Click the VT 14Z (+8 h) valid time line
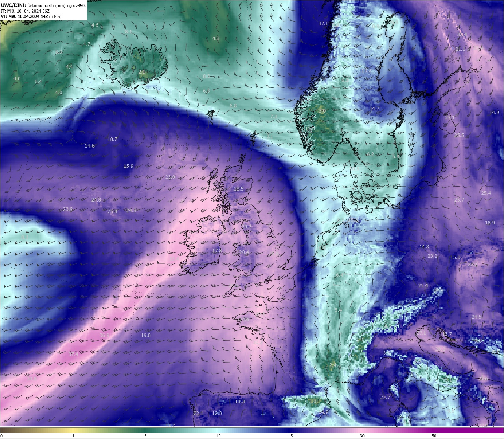The image size is (504, 439). click(x=31, y=17)
